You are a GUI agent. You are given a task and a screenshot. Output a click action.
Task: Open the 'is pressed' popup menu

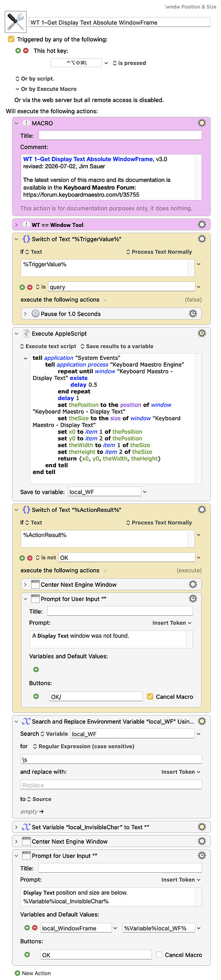pyautogui.click(x=129, y=63)
